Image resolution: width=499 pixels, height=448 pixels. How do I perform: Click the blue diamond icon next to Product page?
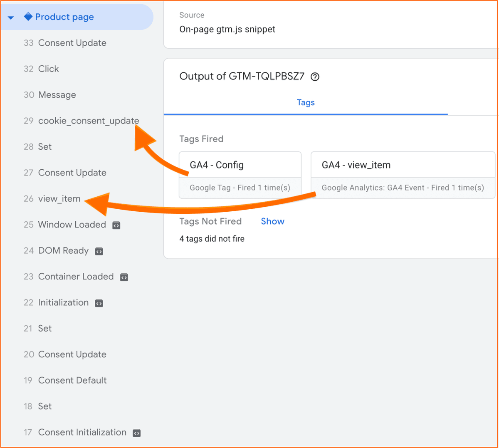(29, 17)
